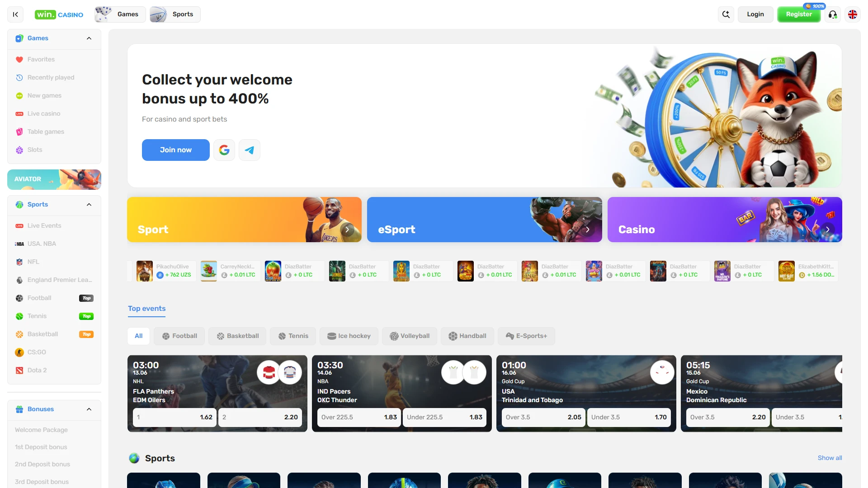Viewport: 868px width, 488px height.
Task: Collapse the Games sidebar section
Action: (89, 38)
